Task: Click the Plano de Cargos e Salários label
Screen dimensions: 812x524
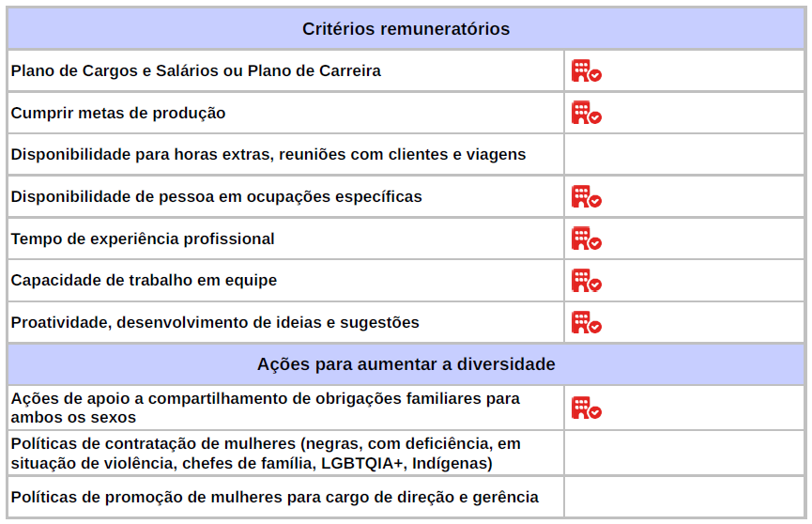Action: [195, 71]
